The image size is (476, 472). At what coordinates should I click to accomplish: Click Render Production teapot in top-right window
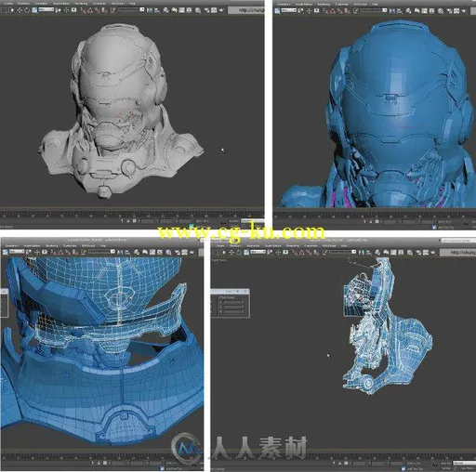[464, 10]
